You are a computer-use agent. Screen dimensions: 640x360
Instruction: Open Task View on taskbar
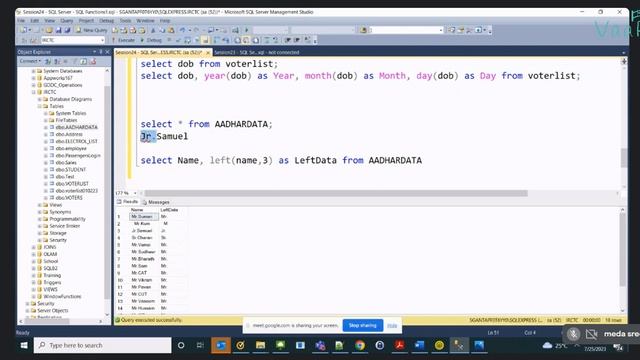pos(200,345)
